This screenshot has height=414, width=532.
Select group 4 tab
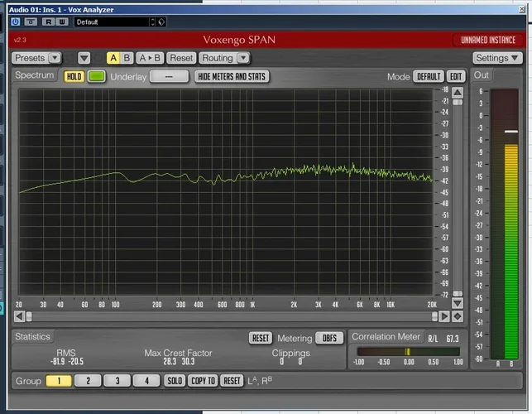pyautogui.click(x=146, y=381)
